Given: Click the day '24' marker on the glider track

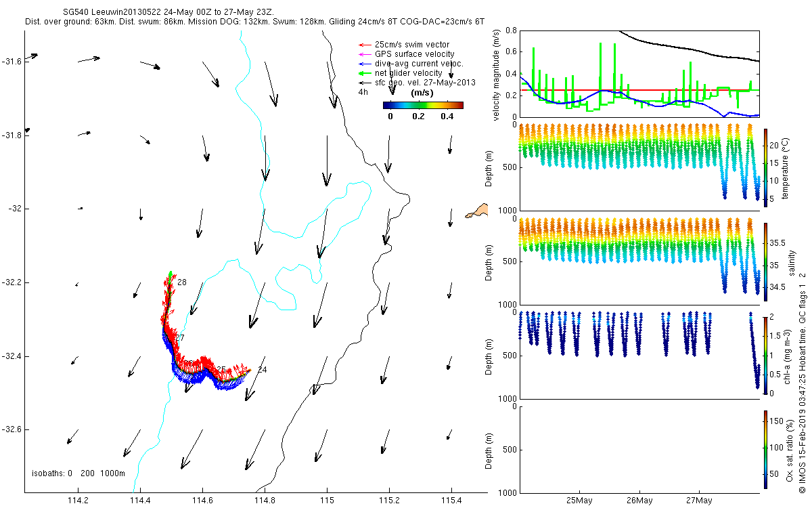Looking at the screenshot, I should click(x=262, y=369).
